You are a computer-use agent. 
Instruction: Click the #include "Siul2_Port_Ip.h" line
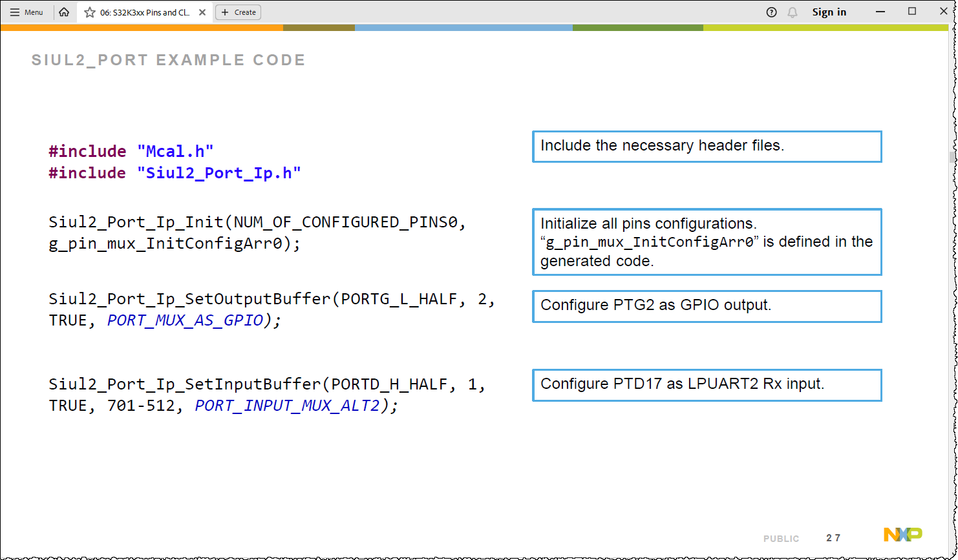coord(175,173)
